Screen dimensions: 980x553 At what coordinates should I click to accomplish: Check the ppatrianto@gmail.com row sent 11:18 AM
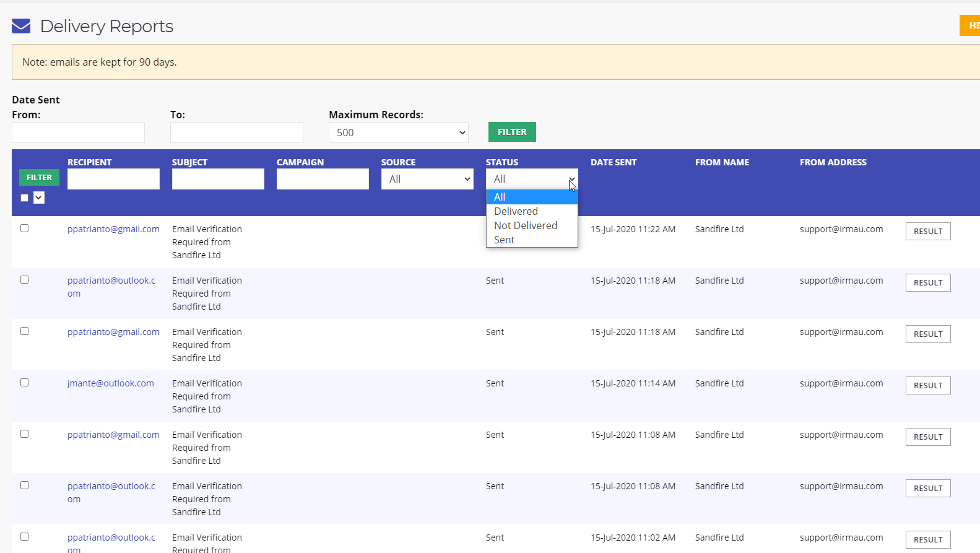click(x=24, y=331)
